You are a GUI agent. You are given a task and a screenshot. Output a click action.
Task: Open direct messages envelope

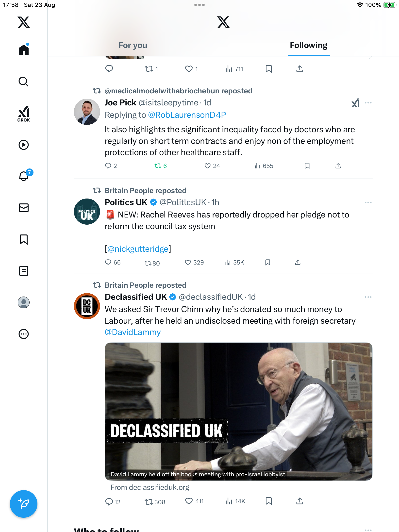24,208
